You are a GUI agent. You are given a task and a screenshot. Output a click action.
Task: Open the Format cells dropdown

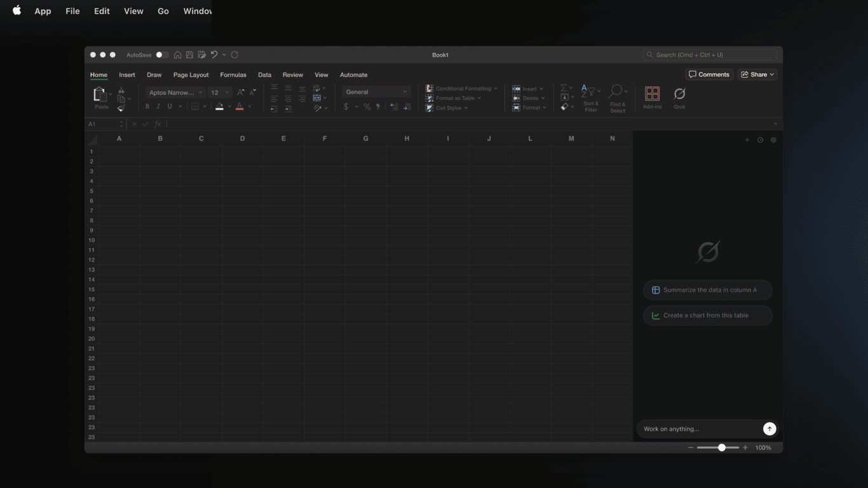tap(529, 108)
